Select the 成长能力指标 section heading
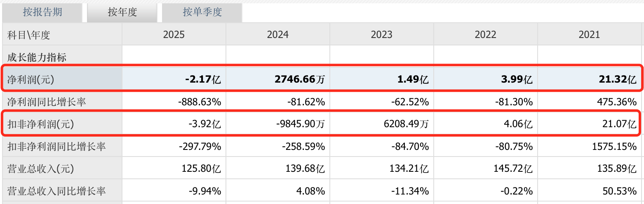The width and height of the screenshot is (644, 204). point(37,57)
